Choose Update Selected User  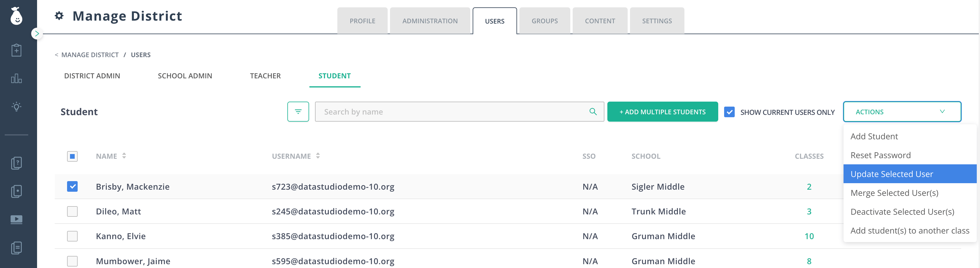(910, 174)
